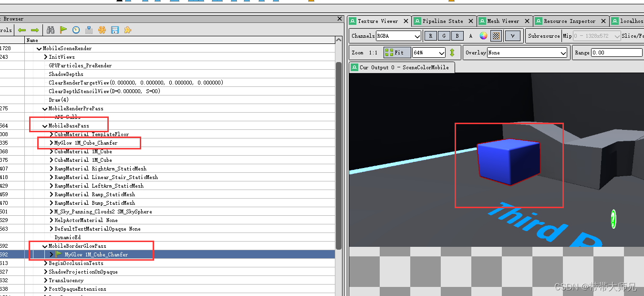Screen dimensions: 644x296
Task: Select the ShadowDepths event row
Action: coord(66,74)
